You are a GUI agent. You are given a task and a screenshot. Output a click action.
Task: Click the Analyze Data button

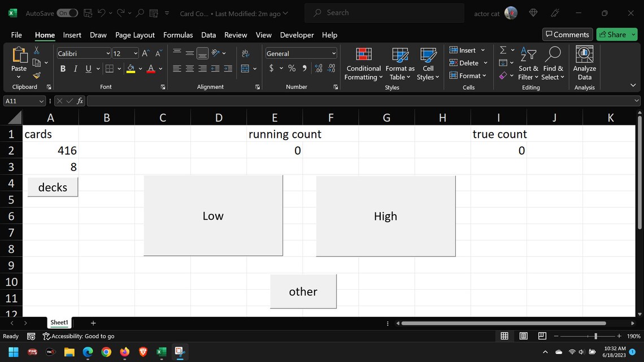(584, 63)
